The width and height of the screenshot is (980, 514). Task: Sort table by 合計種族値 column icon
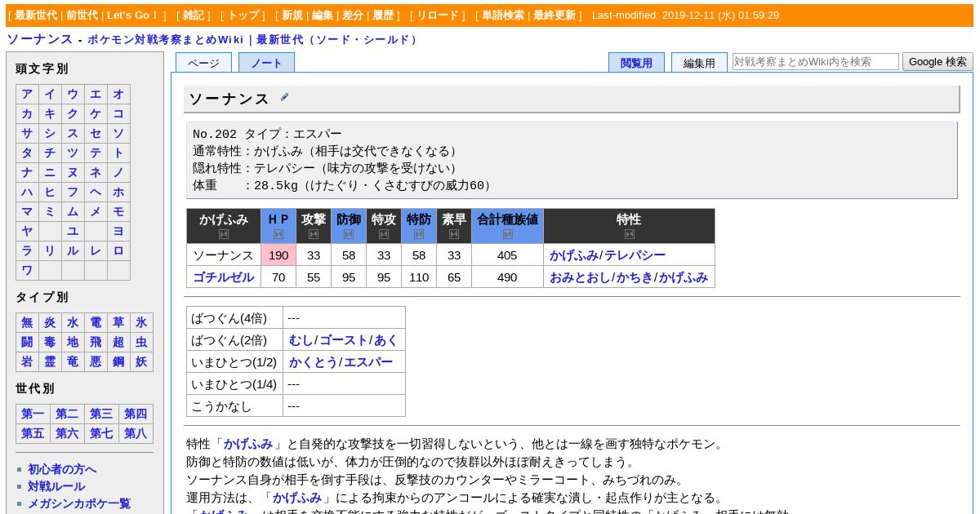tap(508, 234)
